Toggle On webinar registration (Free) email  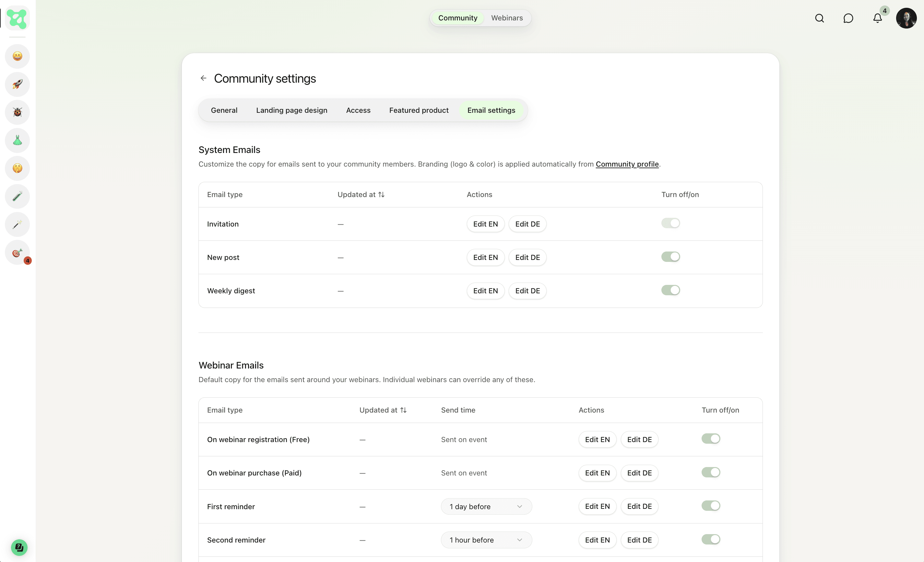(x=711, y=439)
